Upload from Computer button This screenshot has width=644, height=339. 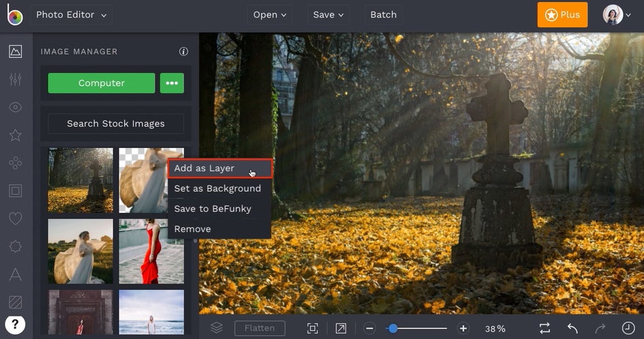(x=102, y=83)
